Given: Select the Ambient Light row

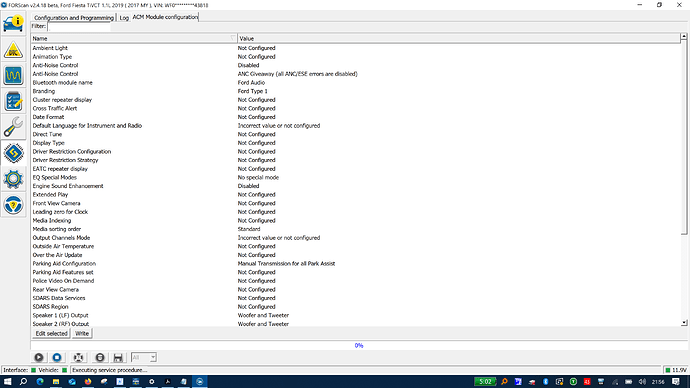Looking at the screenshot, I should [356, 48].
